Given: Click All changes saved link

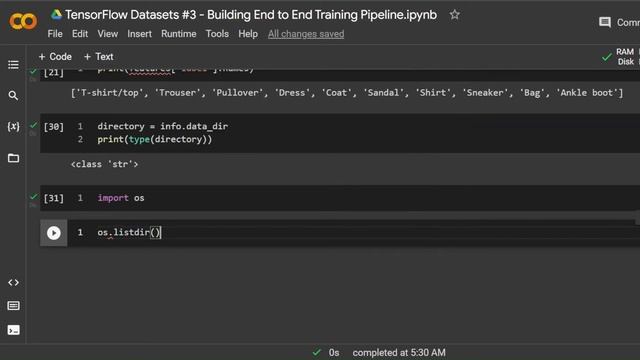Looking at the screenshot, I should pyautogui.click(x=306, y=34).
